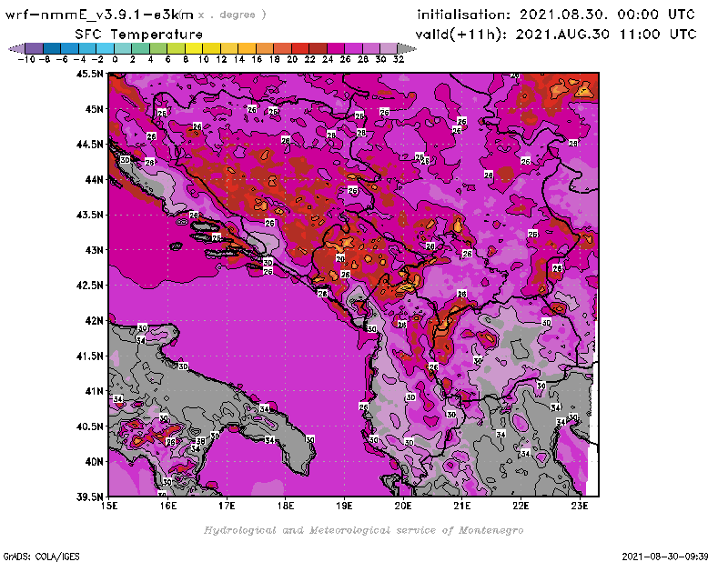728x562 pixels.
Task: Select the green swatch between 4 and 6
Action: click(158, 48)
